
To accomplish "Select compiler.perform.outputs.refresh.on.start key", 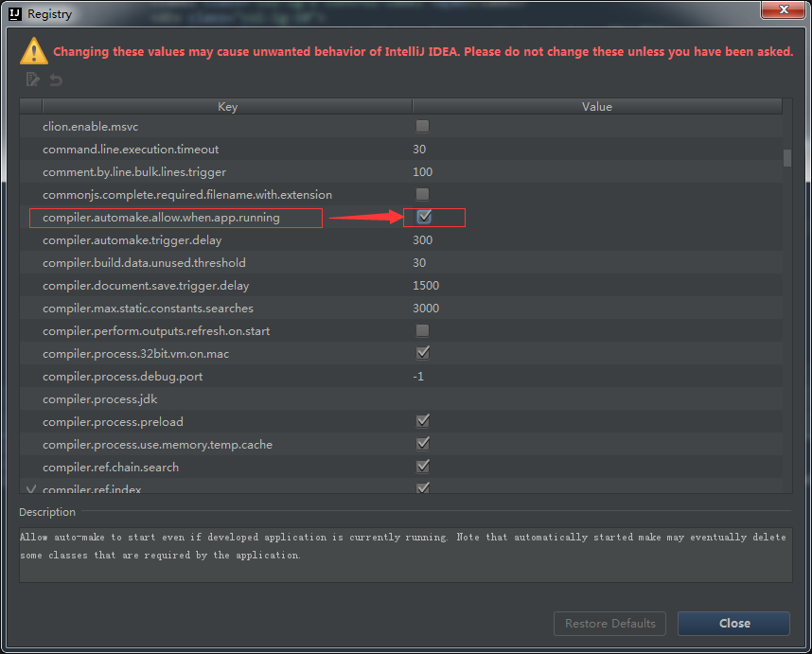I will (x=156, y=331).
